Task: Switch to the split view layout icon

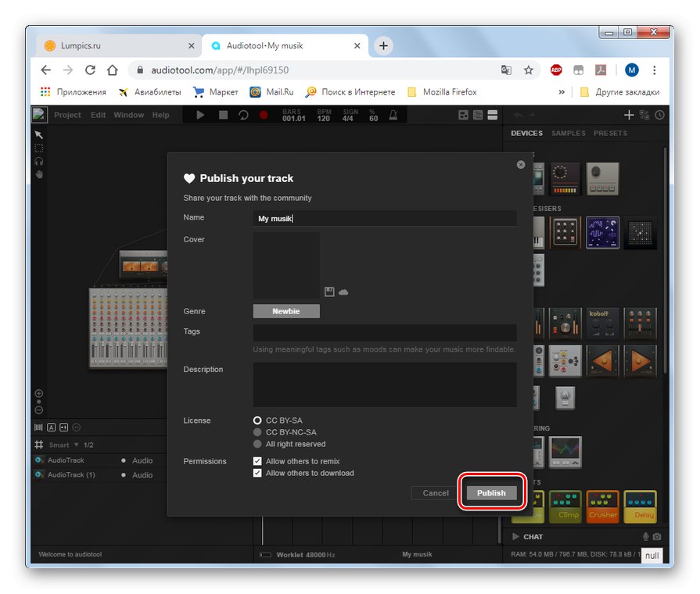Action: click(478, 115)
